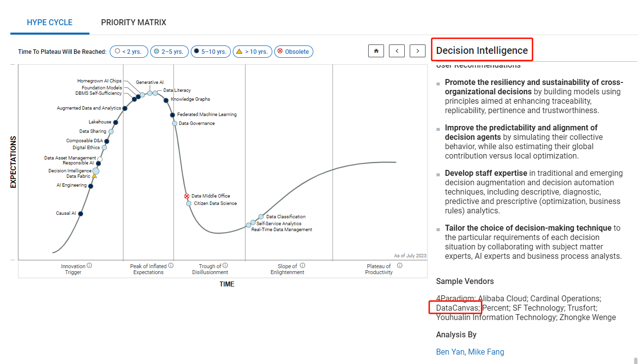Click the Causal AI point on the curve
The height and width of the screenshot is (364, 640).
(81, 214)
